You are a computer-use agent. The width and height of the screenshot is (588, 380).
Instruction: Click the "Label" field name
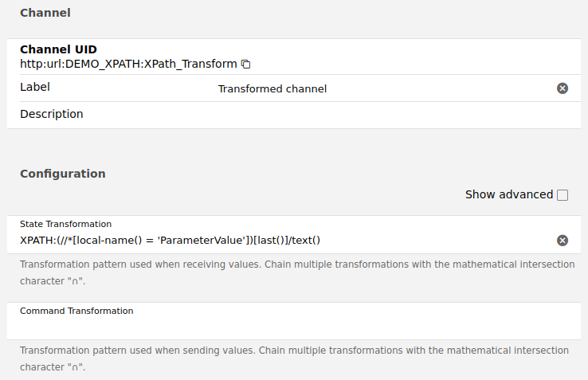[x=35, y=87]
